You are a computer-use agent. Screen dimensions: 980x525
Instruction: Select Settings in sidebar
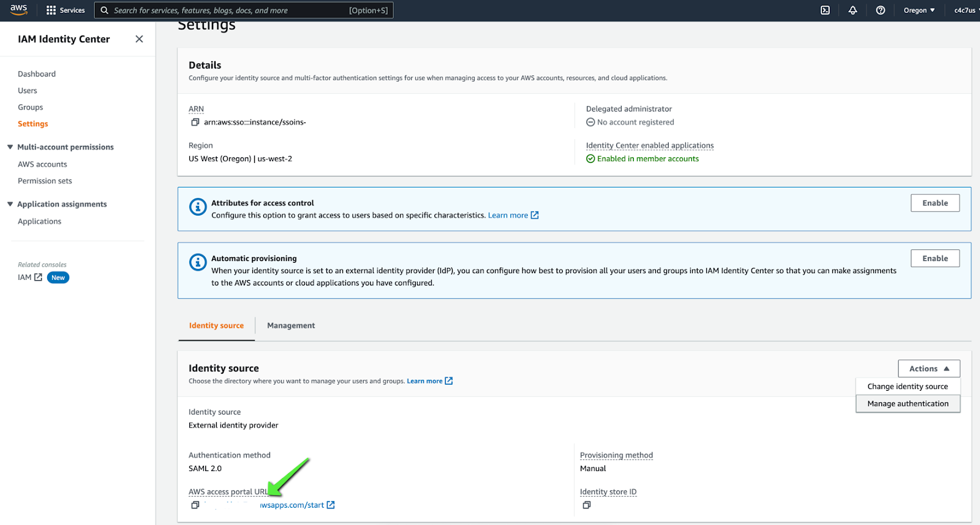[x=33, y=124]
